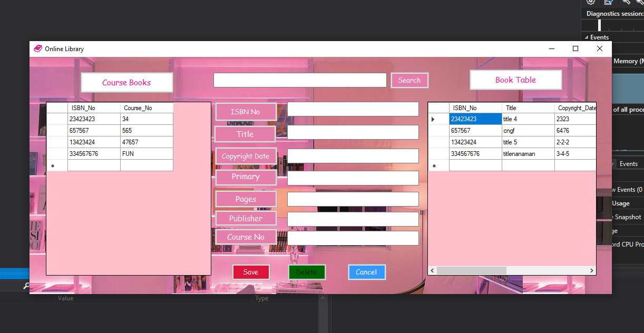Collapse the Events section triangle in diagnostics
Image resolution: width=644 pixels, height=333 pixels.
586,37
